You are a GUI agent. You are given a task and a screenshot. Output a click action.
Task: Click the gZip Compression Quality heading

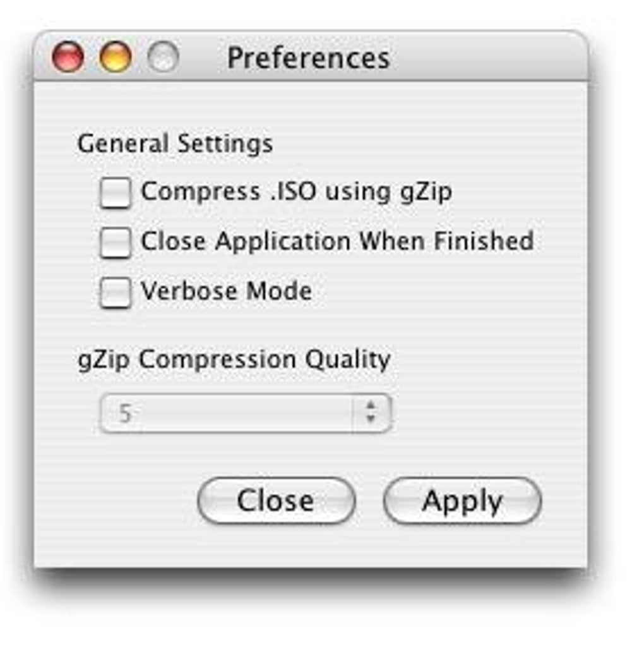pos(234,360)
